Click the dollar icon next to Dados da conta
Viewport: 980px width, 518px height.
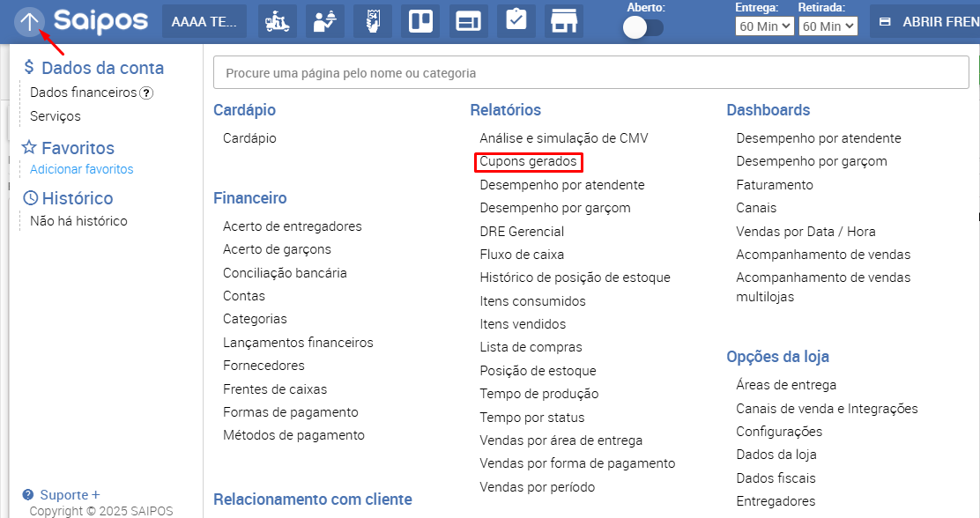(x=29, y=67)
